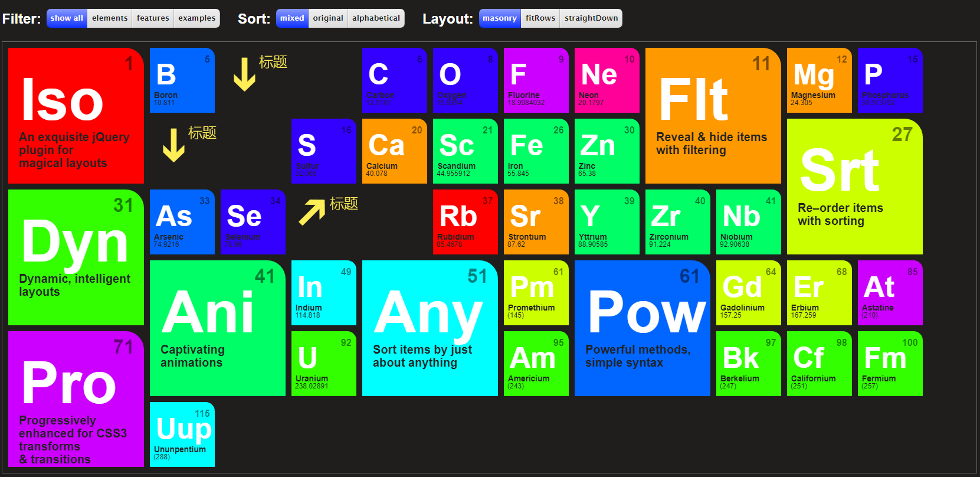
Task: Select the Boron element tile
Action: pyautogui.click(x=182, y=80)
